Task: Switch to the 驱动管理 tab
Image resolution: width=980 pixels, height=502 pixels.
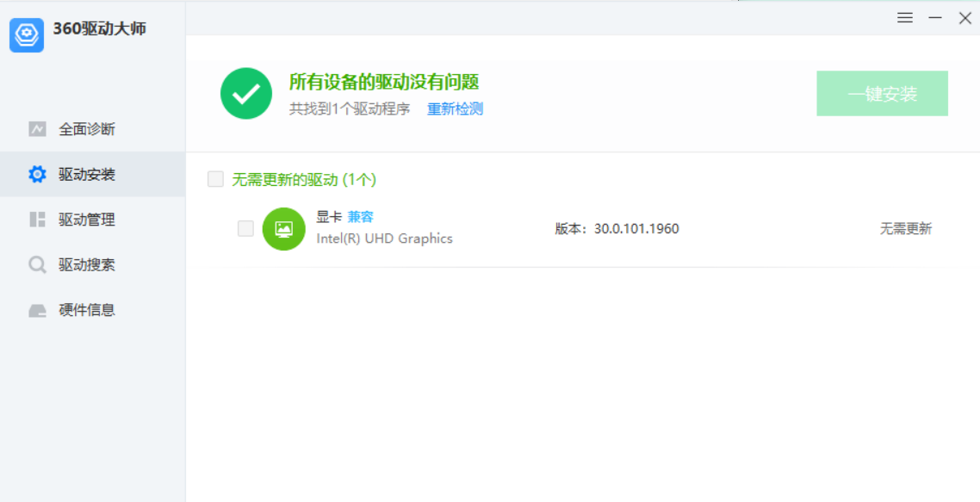Action: [86, 220]
